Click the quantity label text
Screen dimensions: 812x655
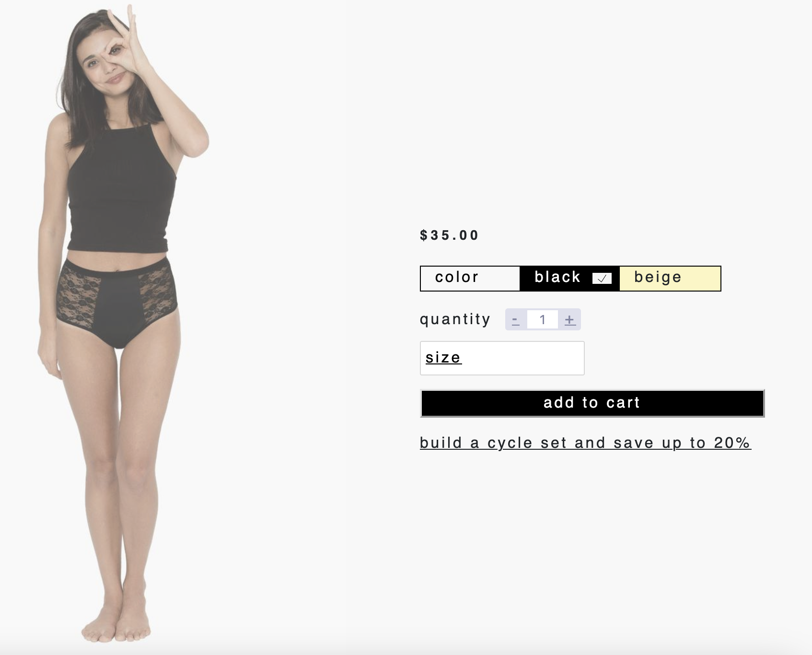[x=455, y=319]
